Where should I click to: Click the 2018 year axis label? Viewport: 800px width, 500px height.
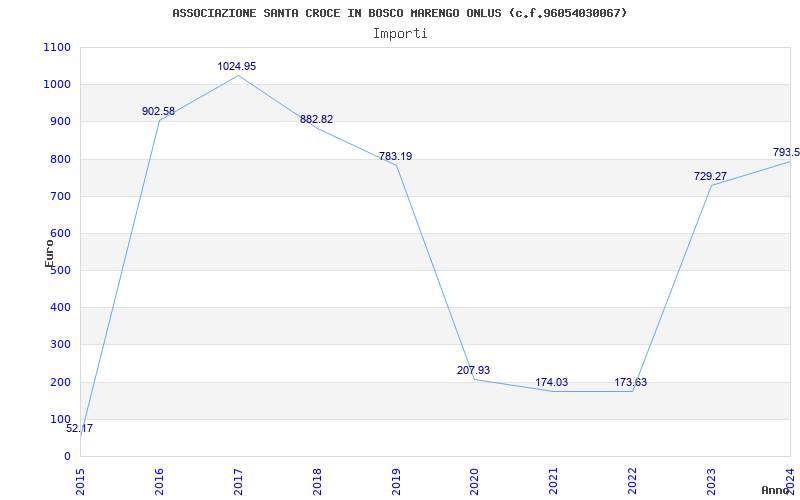[x=317, y=482]
